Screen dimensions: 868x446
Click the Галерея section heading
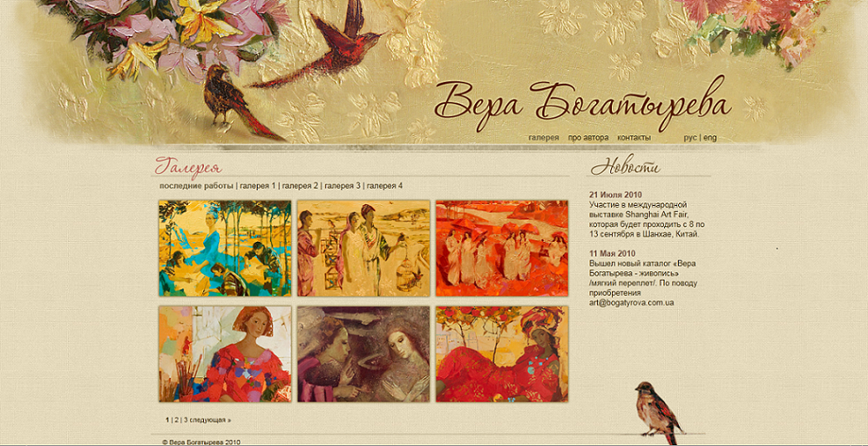click(x=189, y=167)
